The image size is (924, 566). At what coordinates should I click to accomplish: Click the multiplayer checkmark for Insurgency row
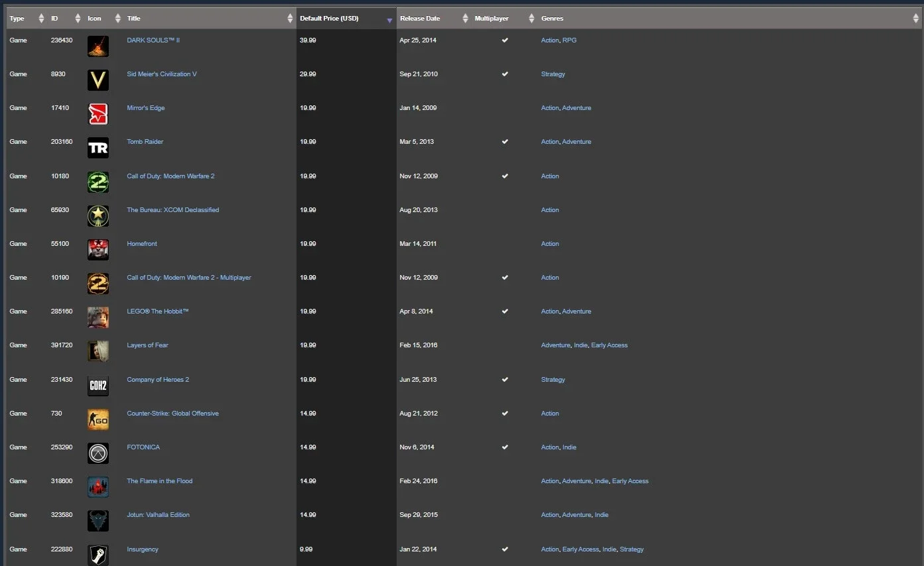(x=505, y=549)
